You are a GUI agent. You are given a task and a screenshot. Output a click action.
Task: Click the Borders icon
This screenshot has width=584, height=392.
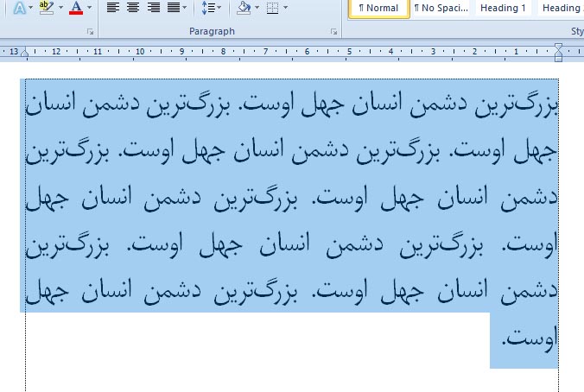point(272,8)
